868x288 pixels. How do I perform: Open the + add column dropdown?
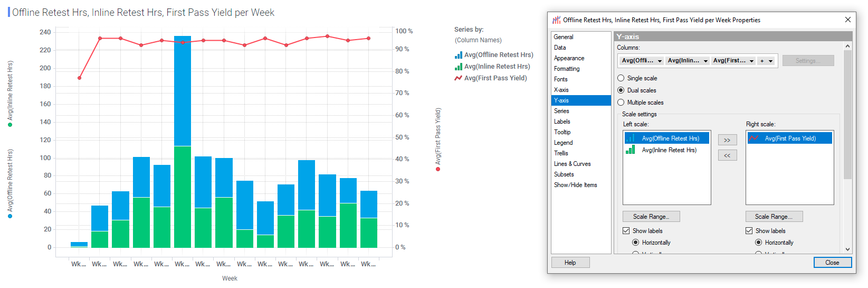point(766,61)
